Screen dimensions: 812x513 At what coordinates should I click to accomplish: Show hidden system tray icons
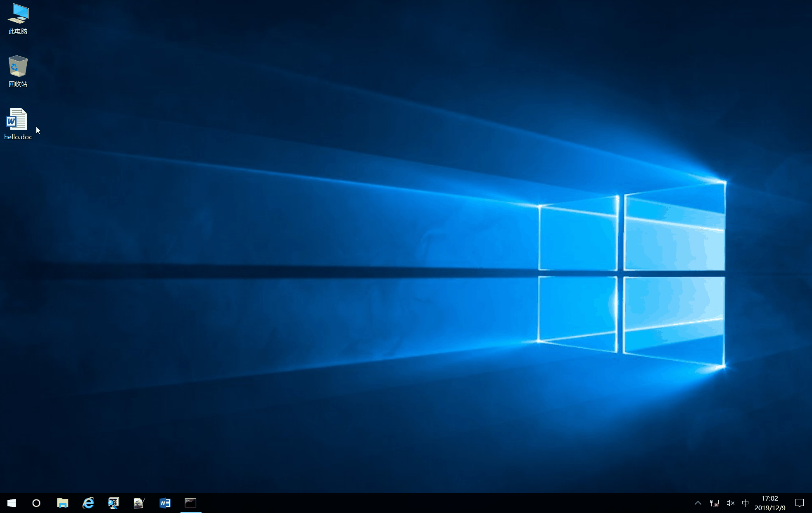[x=698, y=503]
